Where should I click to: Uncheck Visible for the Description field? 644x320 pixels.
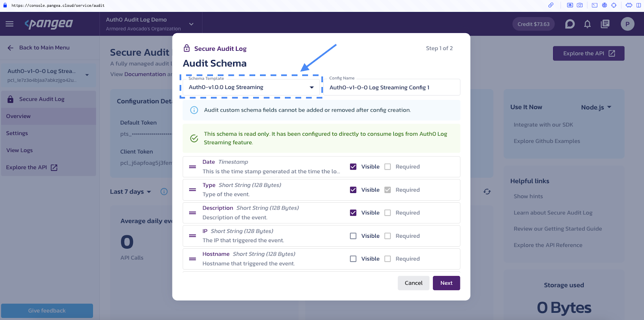353,213
